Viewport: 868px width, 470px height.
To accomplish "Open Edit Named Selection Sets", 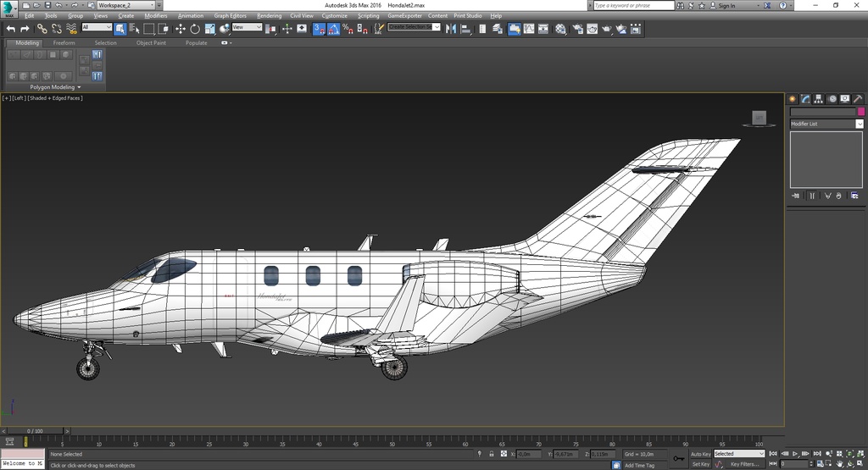I will coord(379,29).
